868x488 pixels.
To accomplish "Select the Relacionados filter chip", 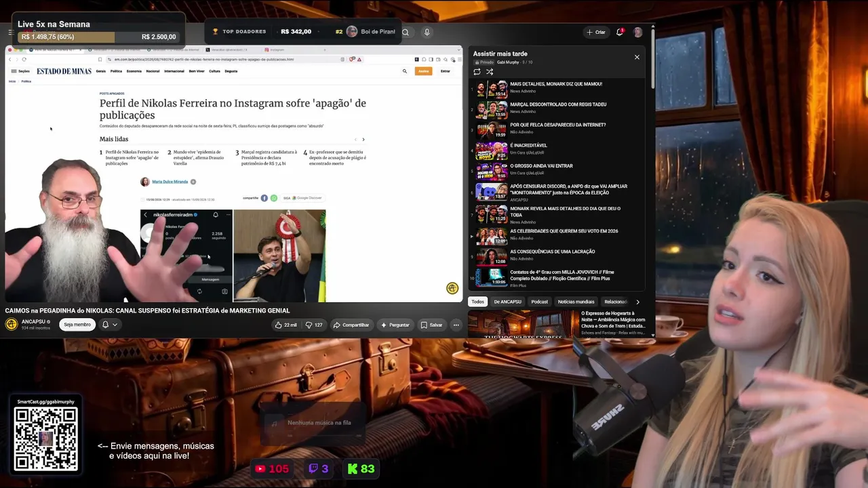I will [x=616, y=302].
